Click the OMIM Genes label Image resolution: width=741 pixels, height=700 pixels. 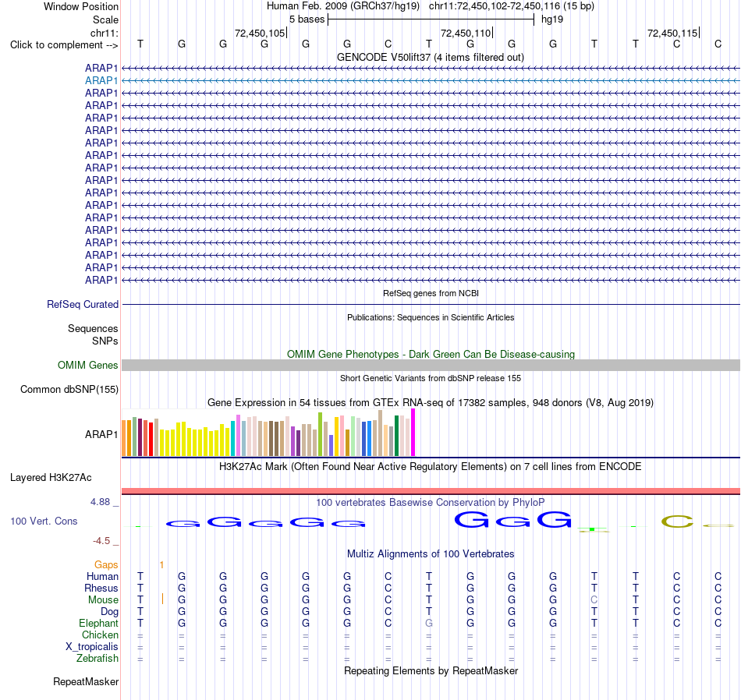click(x=87, y=365)
